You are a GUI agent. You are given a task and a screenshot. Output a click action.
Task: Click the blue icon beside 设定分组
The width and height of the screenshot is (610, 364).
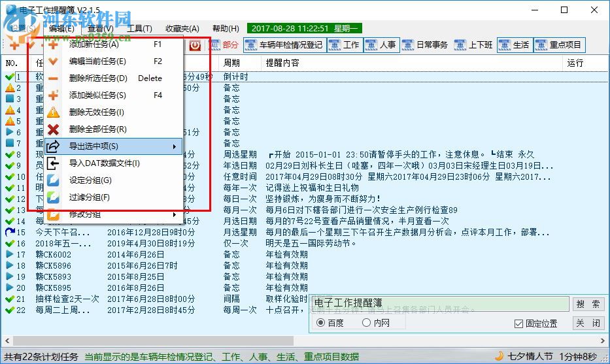pyautogui.click(x=54, y=180)
